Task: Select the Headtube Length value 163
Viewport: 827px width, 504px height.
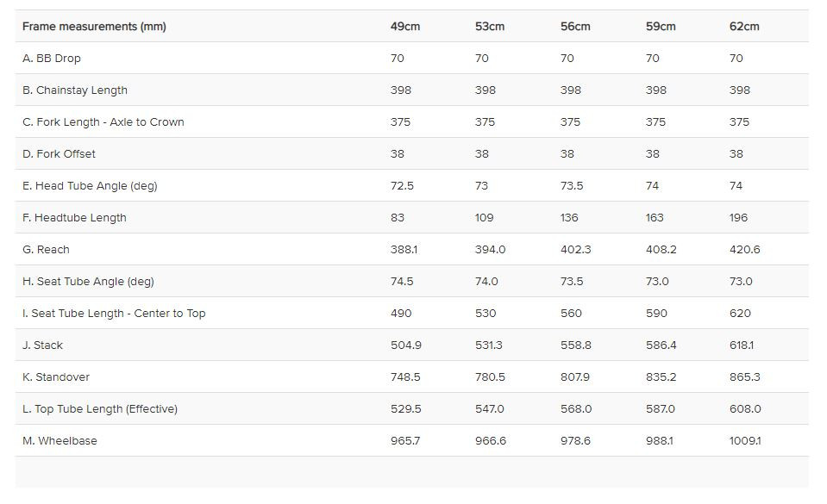Action: pyautogui.click(x=655, y=218)
